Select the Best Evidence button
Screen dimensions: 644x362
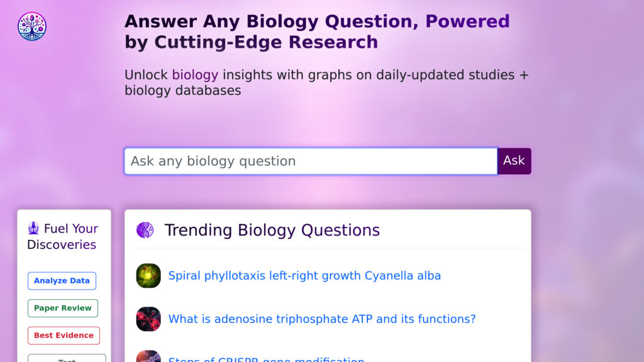[x=64, y=336]
